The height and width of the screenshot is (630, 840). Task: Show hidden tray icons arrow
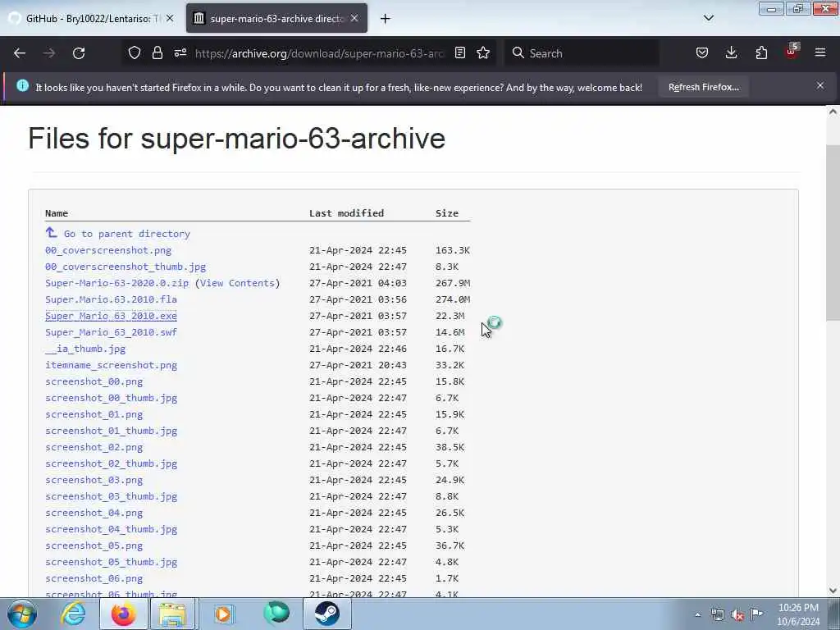click(x=697, y=615)
